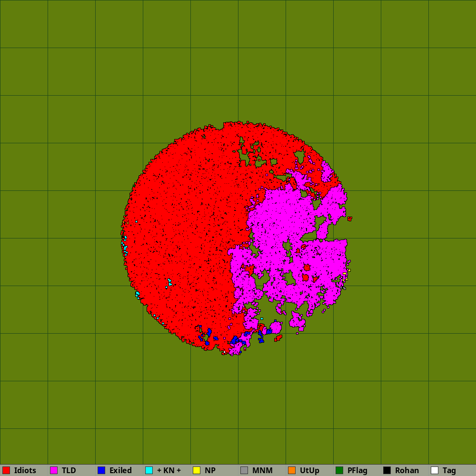Click the Rohan legend label
Screen dimensions: 476x476
[407, 470]
